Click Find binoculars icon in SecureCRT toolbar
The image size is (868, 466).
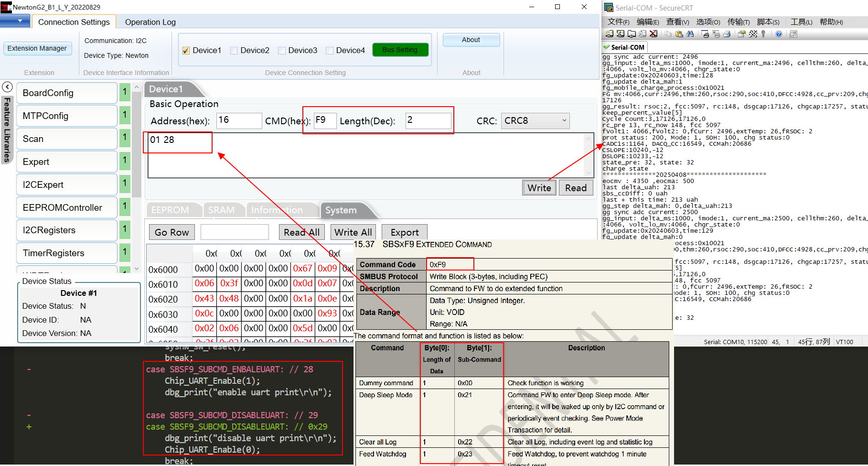(x=690, y=34)
